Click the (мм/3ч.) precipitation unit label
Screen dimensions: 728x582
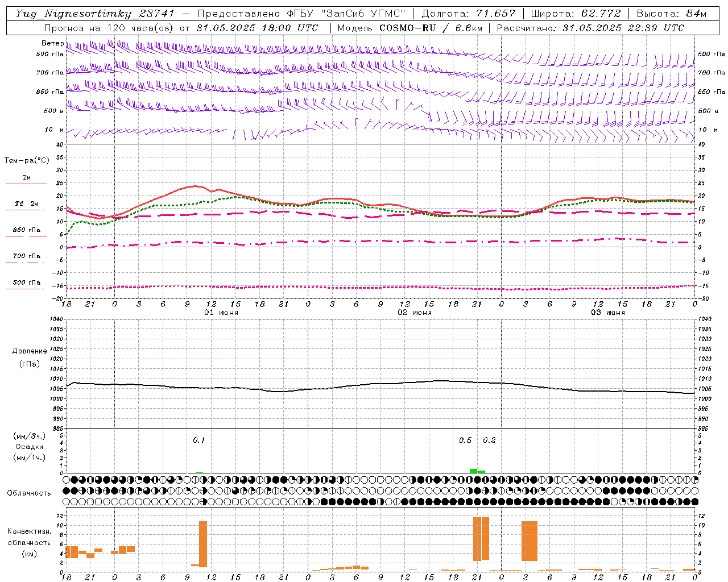30,436
